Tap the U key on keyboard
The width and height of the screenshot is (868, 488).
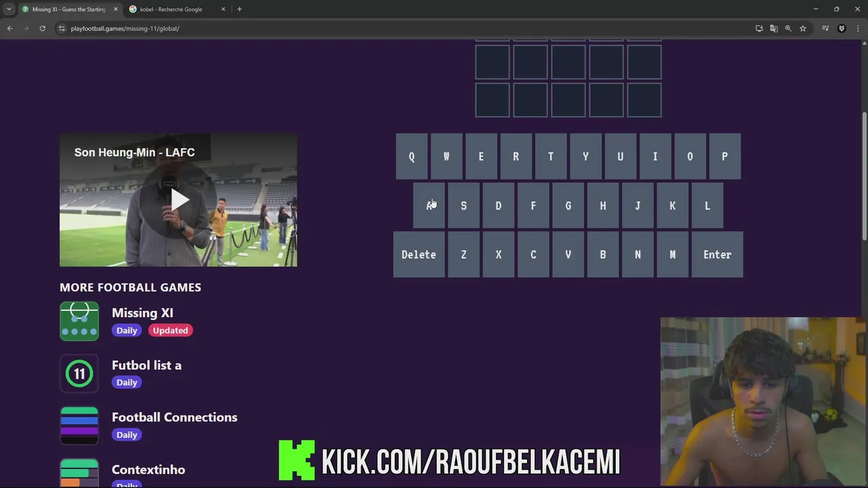[x=620, y=157]
